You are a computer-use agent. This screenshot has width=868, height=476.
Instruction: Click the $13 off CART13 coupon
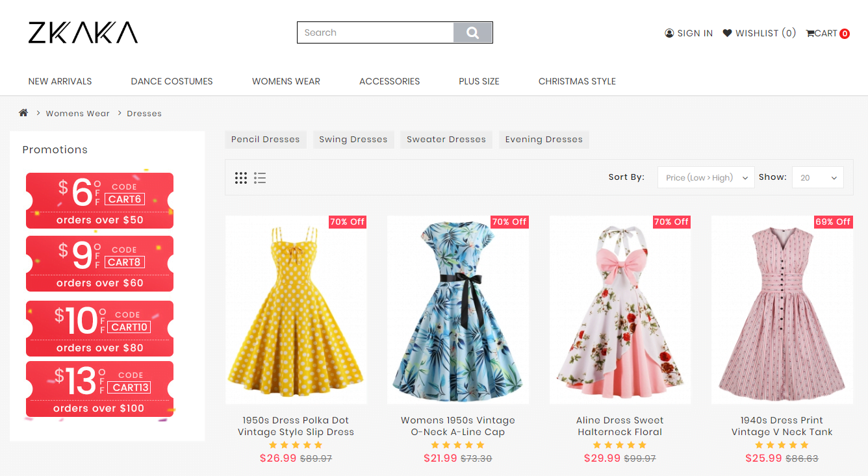tap(99, 389)
